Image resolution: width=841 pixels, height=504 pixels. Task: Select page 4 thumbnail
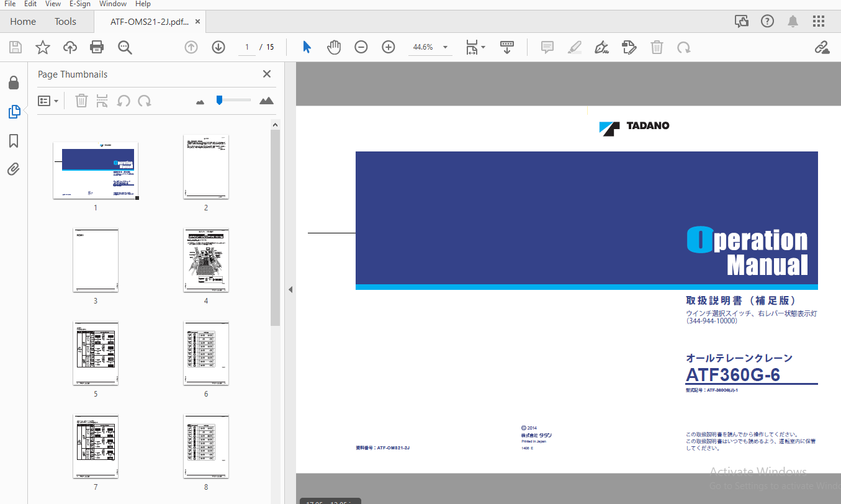[206, 260]
